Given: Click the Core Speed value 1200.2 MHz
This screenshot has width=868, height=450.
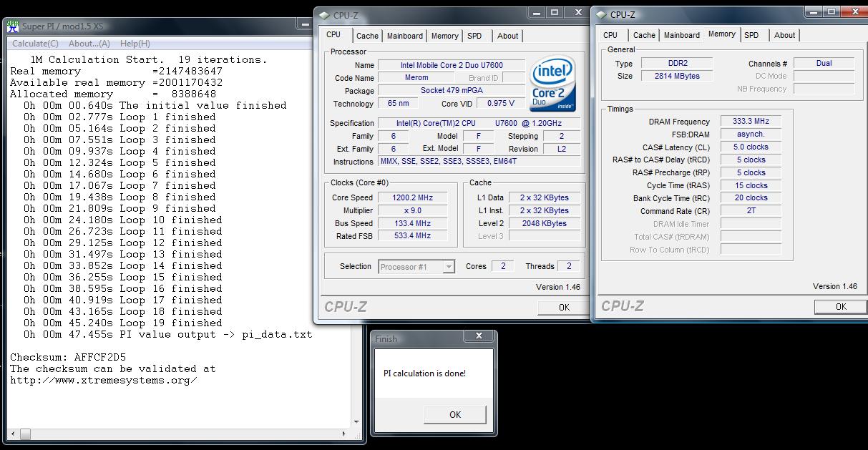Looking at the screenshot, I should pyautogui.click(x=413, y=197).
